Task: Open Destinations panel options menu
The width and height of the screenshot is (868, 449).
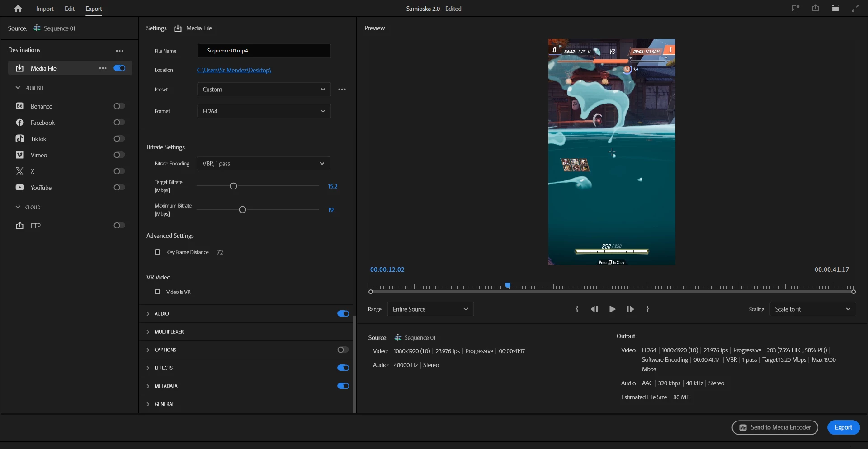Action: [119, 51]
